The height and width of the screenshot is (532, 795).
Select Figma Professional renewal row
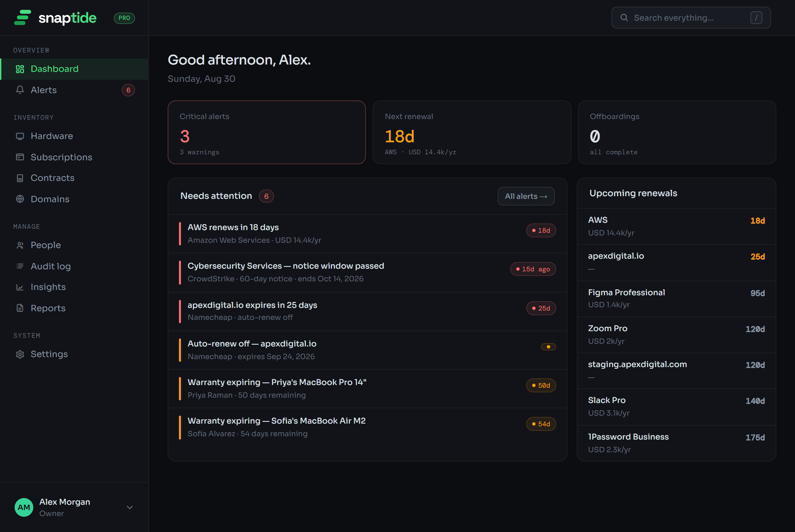(676, 299)
